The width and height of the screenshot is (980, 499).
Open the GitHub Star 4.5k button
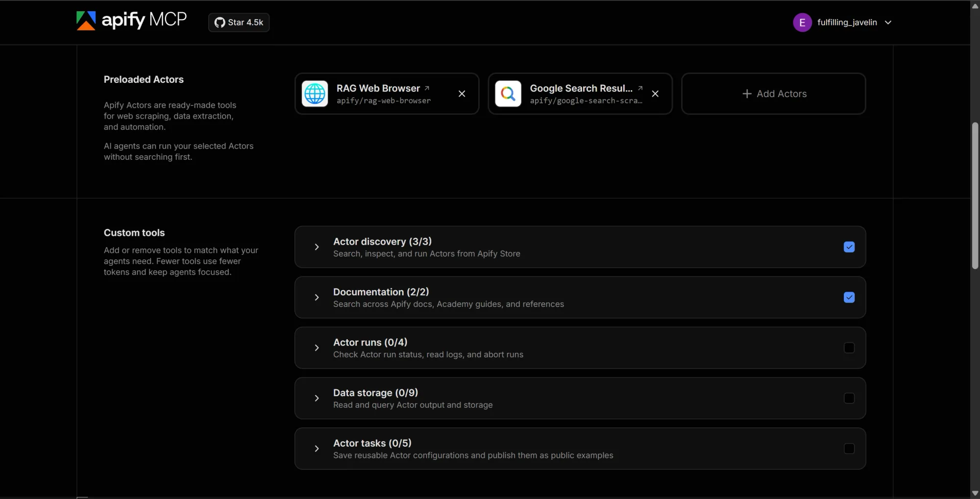pos(239,23)
